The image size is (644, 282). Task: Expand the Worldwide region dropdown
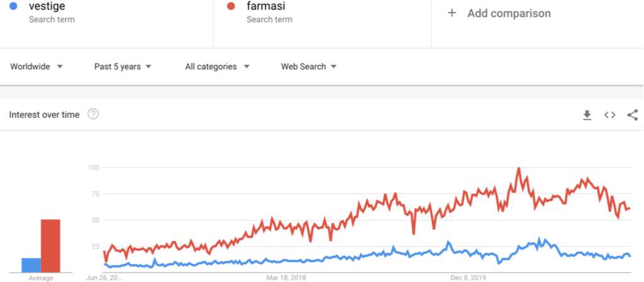pos(36,67)
